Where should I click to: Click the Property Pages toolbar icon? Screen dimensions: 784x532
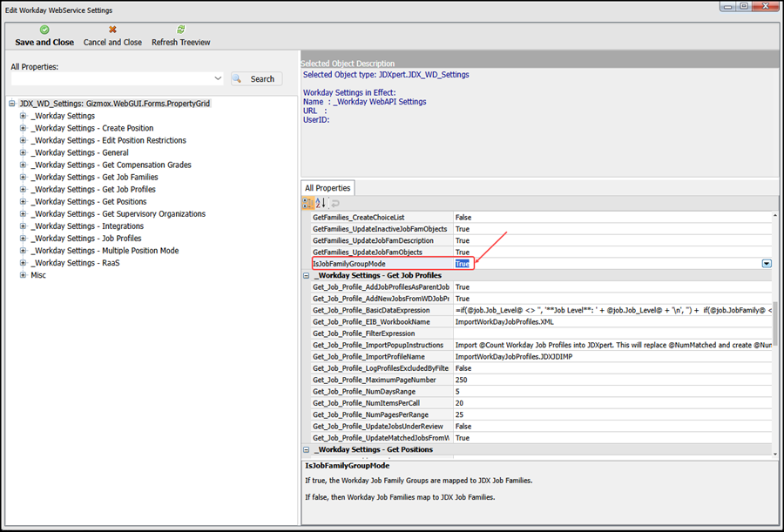tap(335, 203)
